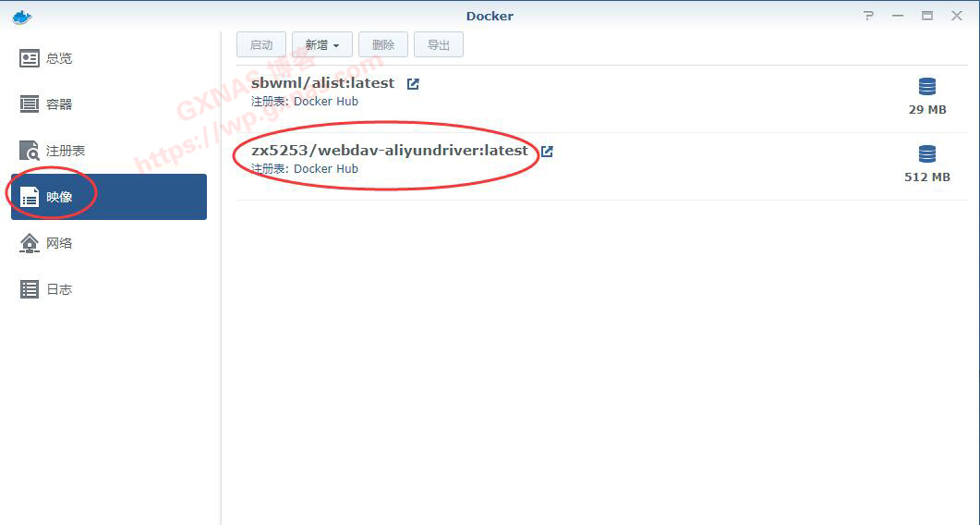The image size is (980, 525).
Task: Minimize the Docker window
Action: pos(898,16)
